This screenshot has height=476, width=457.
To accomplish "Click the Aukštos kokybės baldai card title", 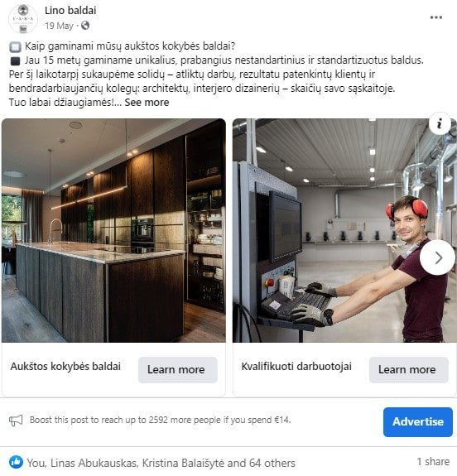I will coord(65,367).
